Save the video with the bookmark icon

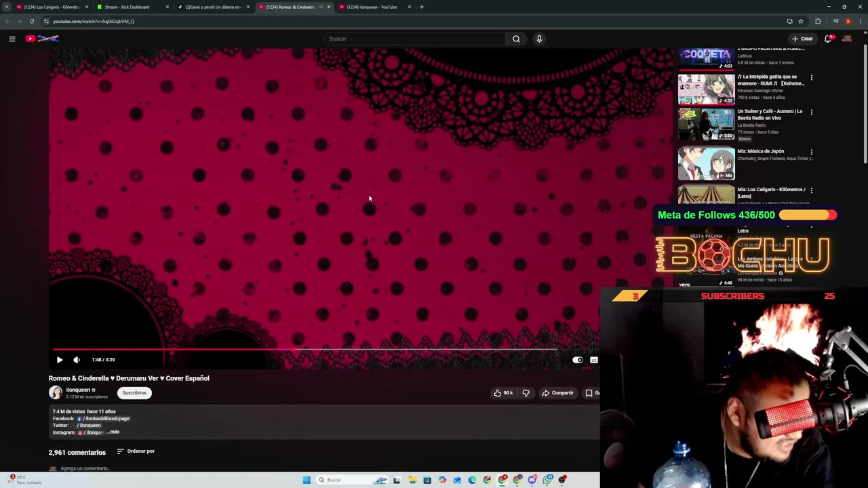pyautogui.click(x=590, y=393)
